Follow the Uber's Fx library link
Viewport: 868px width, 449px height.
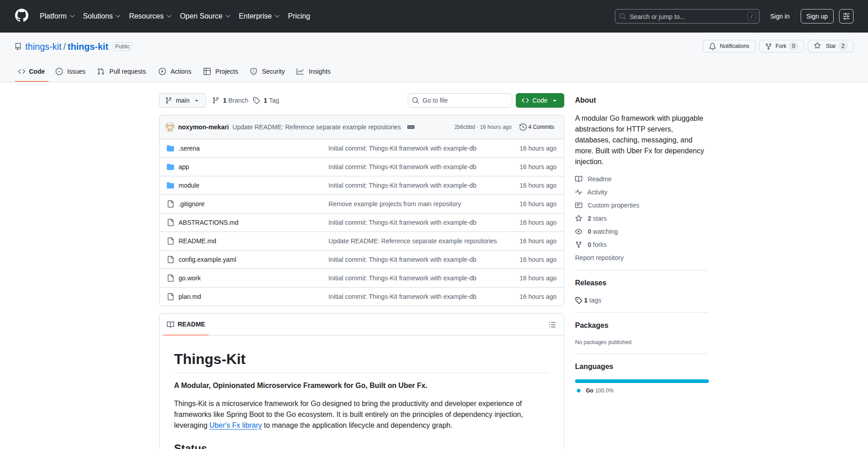236,425
